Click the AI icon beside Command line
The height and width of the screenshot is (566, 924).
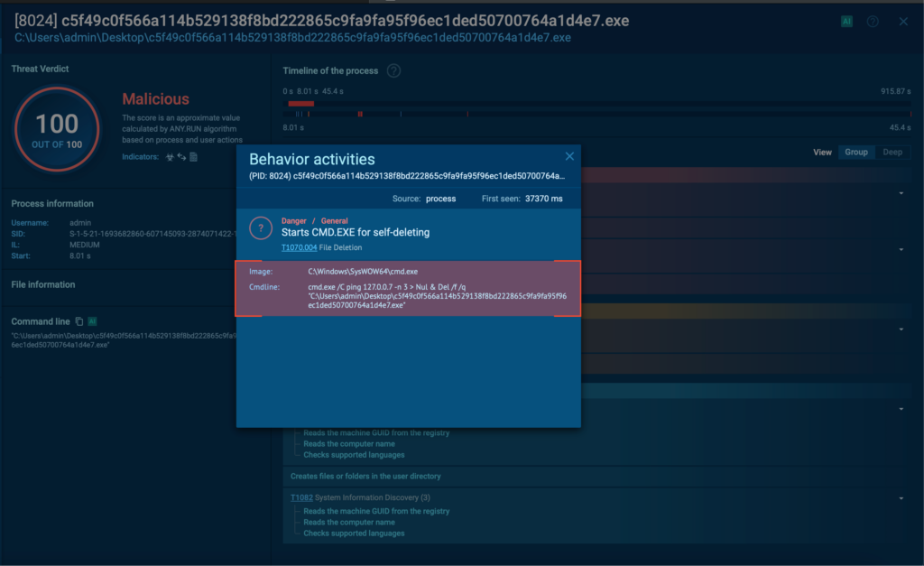(92, 321)
